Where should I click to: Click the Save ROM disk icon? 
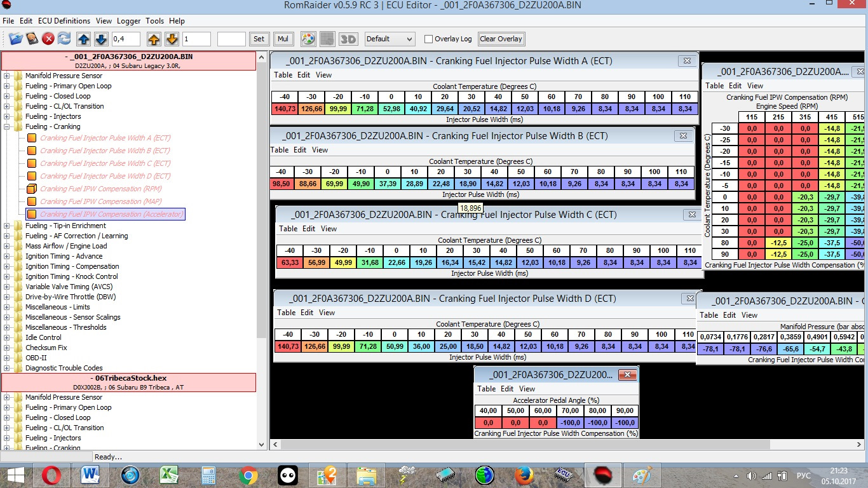click(x=32, y=39)
